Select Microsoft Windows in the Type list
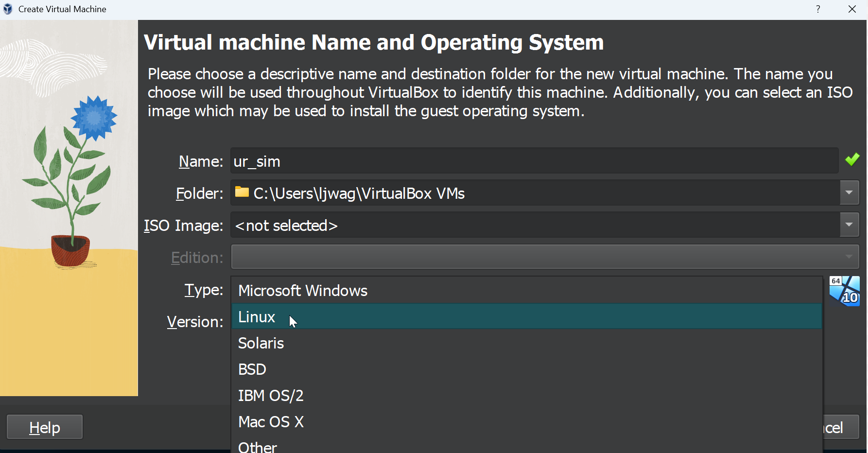868x453 pixels. coord(527,291)
